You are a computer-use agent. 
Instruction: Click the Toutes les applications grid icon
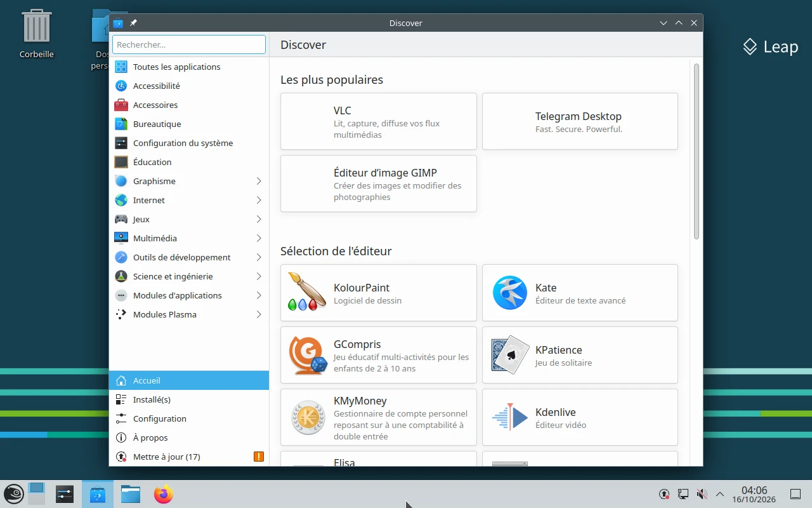point(121,67)
